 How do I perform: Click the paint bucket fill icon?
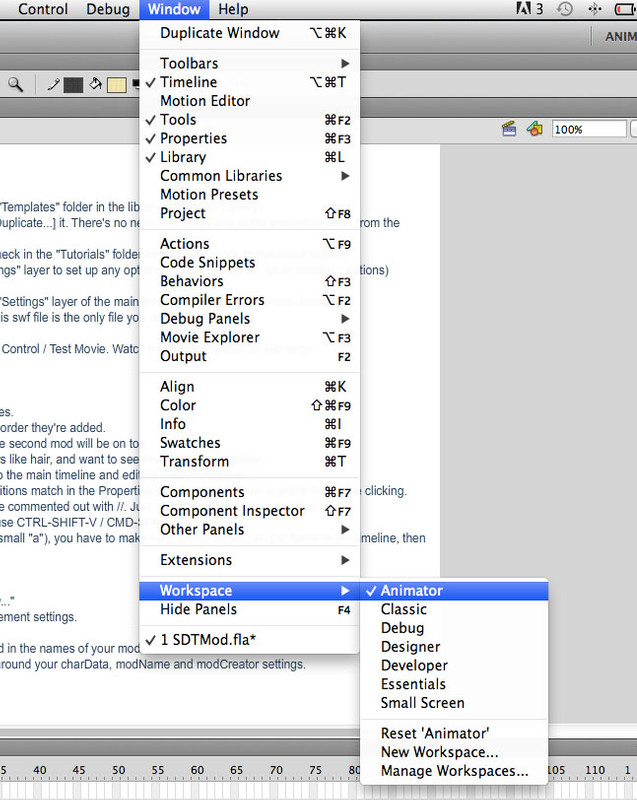coord(97,85)
